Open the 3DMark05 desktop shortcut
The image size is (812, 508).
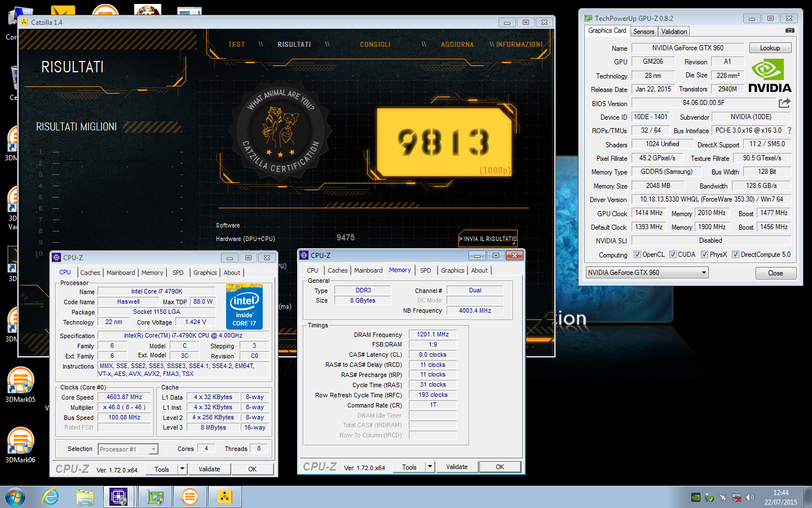pos(20,384)
